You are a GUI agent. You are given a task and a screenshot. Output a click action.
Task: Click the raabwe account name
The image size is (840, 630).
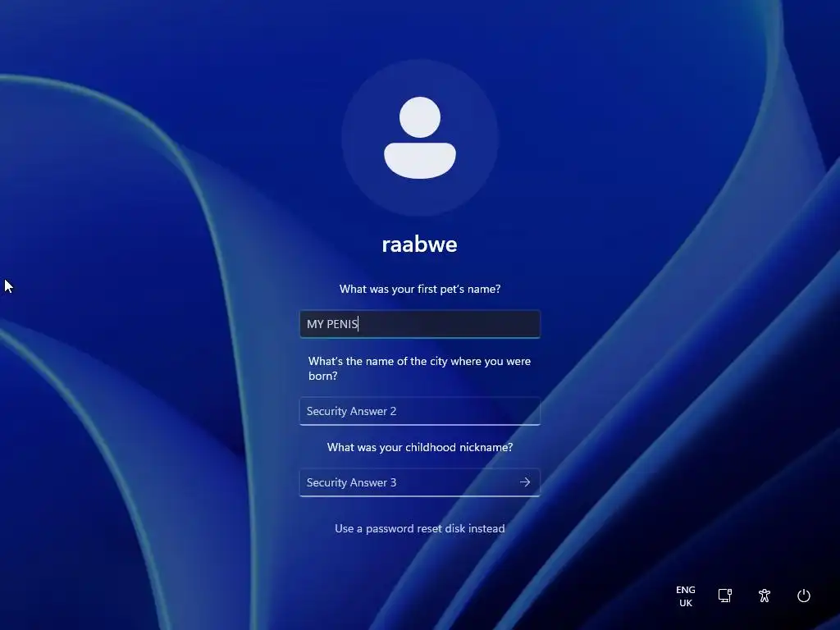[x=419, y=244]
